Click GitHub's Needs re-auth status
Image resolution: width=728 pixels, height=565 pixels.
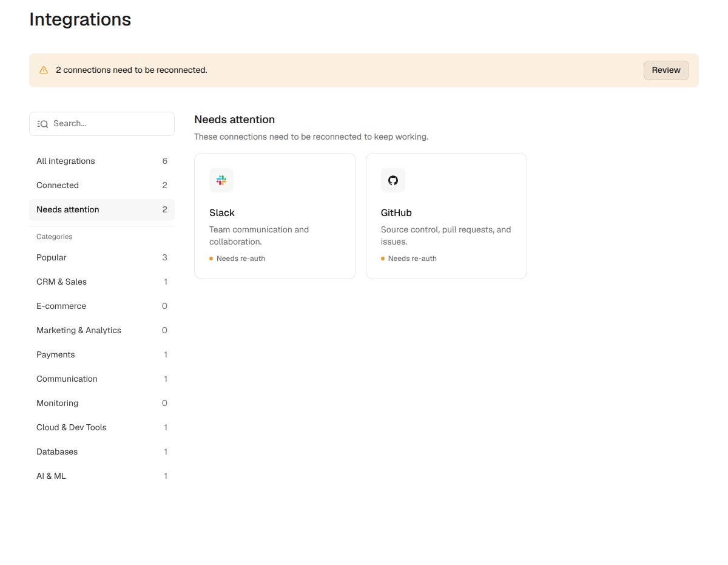coord(409,259)
